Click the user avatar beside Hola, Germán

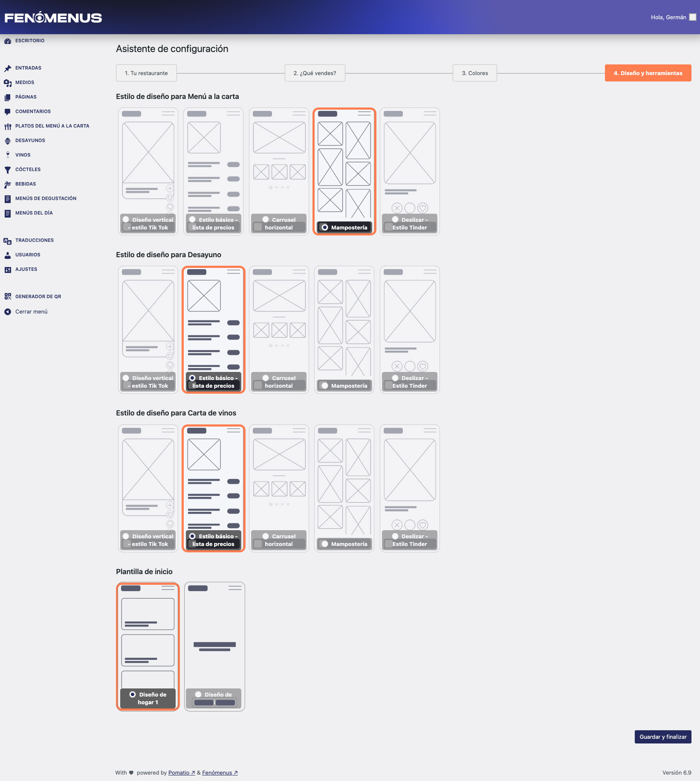[x=693, y=17]
